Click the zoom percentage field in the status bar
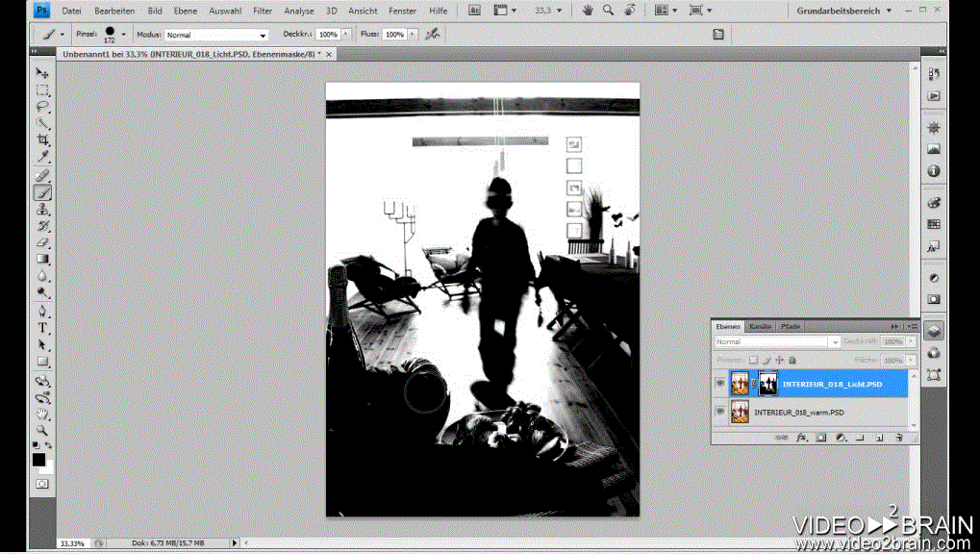Screen dimensions: 980x554 coord(72,543)
